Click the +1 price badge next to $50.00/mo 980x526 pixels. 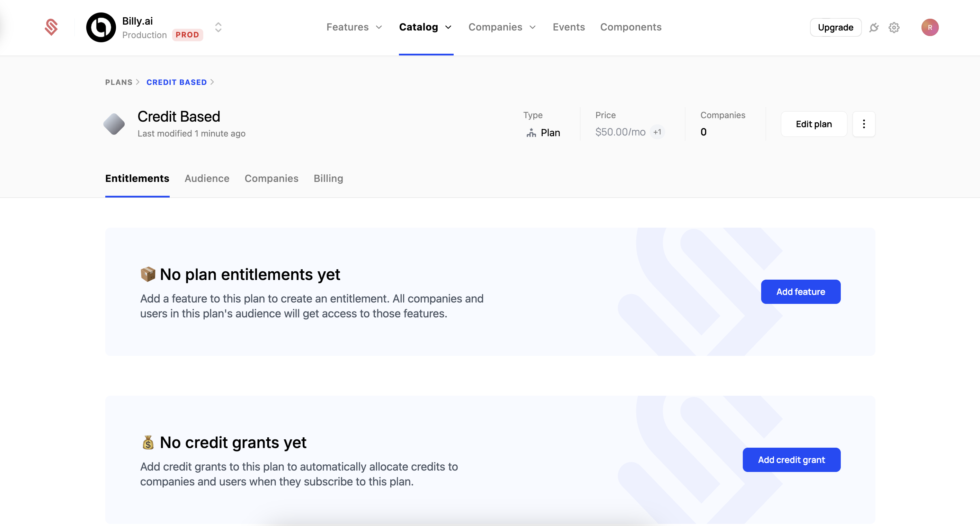658,132
